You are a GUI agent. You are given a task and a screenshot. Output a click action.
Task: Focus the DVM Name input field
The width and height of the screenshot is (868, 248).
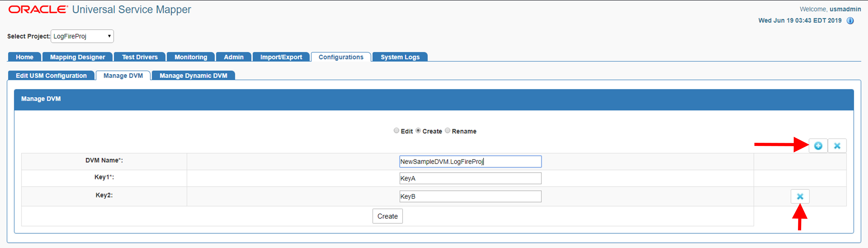(470, 162)
